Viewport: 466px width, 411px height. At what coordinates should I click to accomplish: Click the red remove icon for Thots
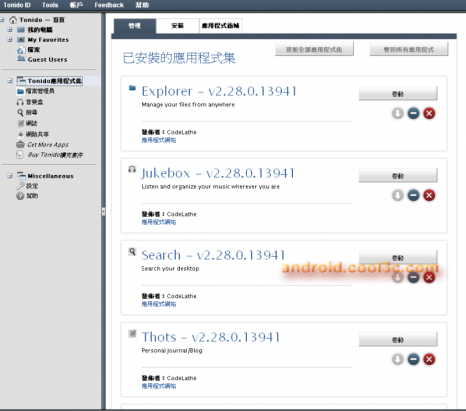coord(429,360)
